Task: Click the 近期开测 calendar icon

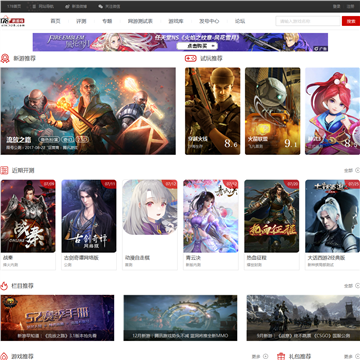Action: pyautogui.click(x=4, y=170)
